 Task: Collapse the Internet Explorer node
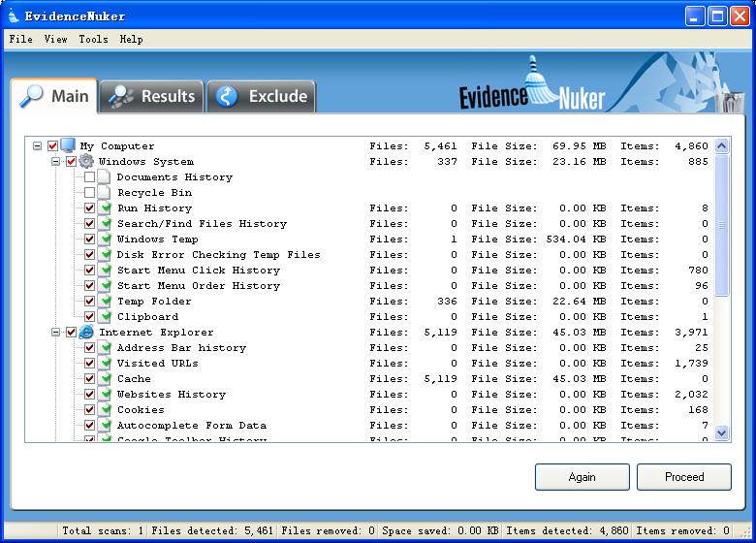point(56,333)
